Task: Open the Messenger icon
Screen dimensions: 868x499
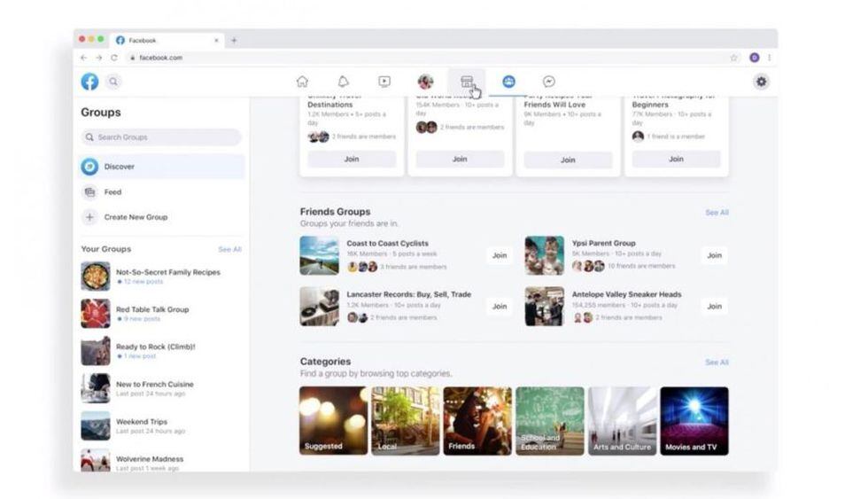Action: pyautogui.click(x=549, y=82)
